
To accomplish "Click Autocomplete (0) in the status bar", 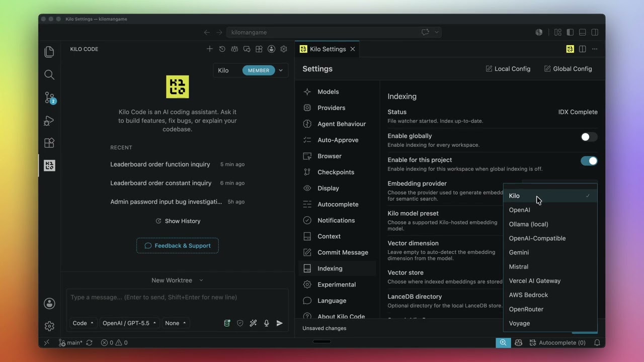I will tap(557, 342).
